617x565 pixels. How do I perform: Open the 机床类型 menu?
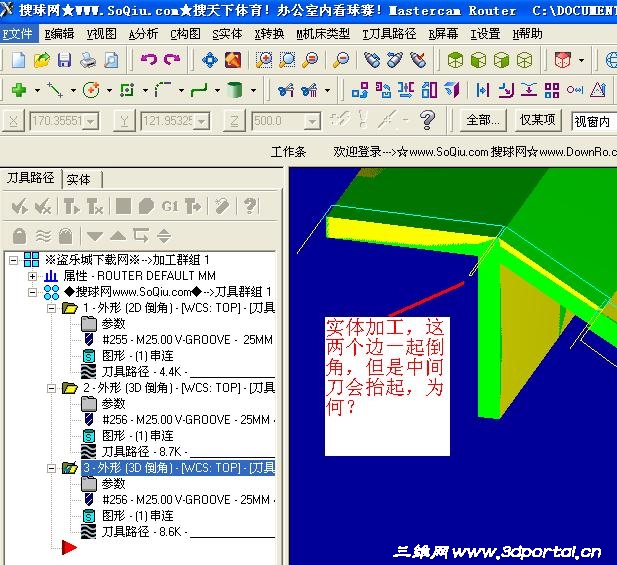[x=323, y=34]
